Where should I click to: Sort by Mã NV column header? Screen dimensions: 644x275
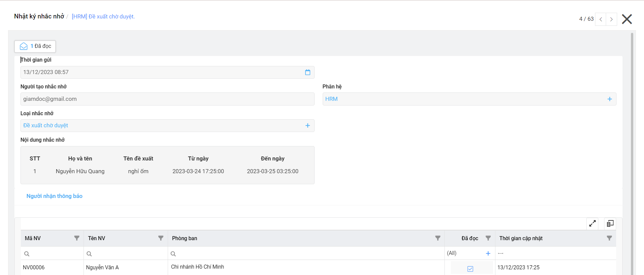tap(33, 238)
